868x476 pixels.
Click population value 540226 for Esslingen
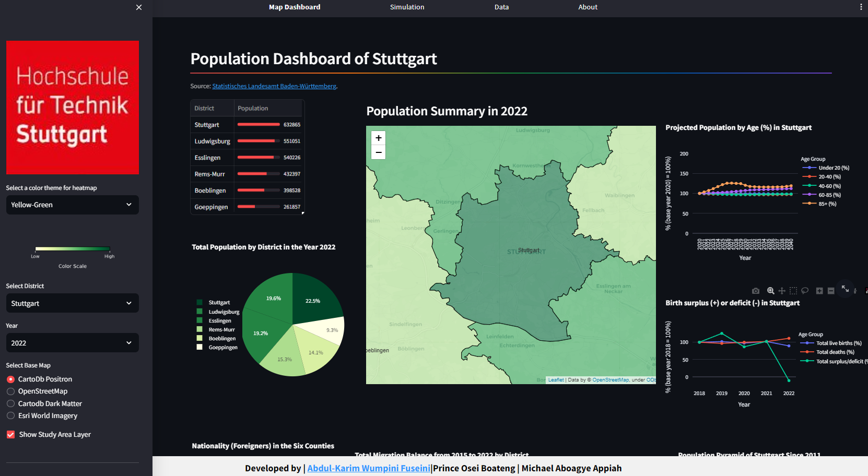[x=292, y=158]
